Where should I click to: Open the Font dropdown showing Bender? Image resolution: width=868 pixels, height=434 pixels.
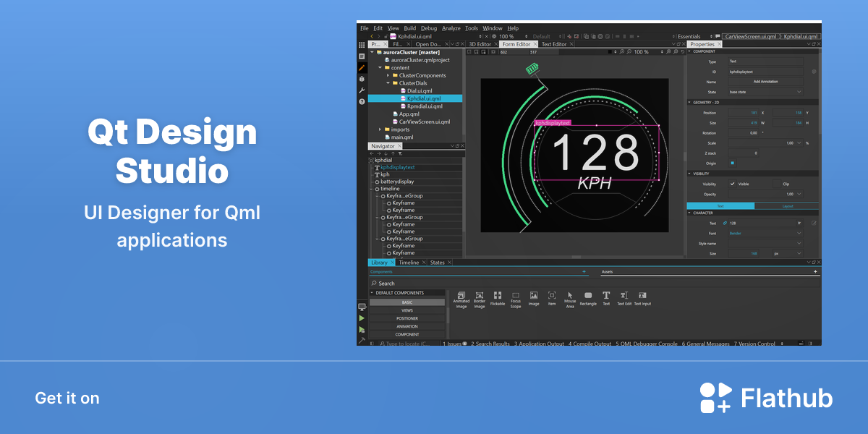(x=765, y=234)
